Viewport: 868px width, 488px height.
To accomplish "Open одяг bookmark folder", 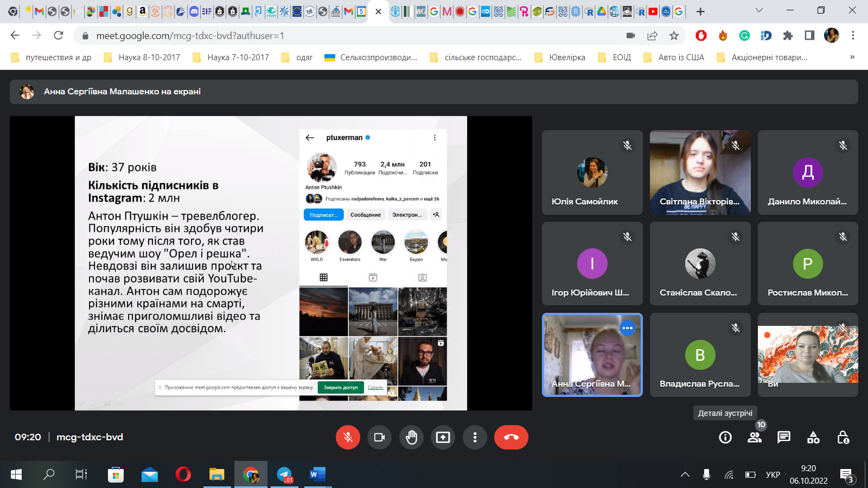I will 297,57.
